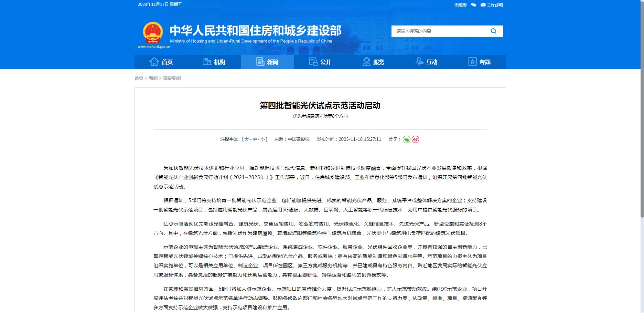Open the 机构 navigation tab
The width and height of the screenshot is (644, 313).
[214, 62]
